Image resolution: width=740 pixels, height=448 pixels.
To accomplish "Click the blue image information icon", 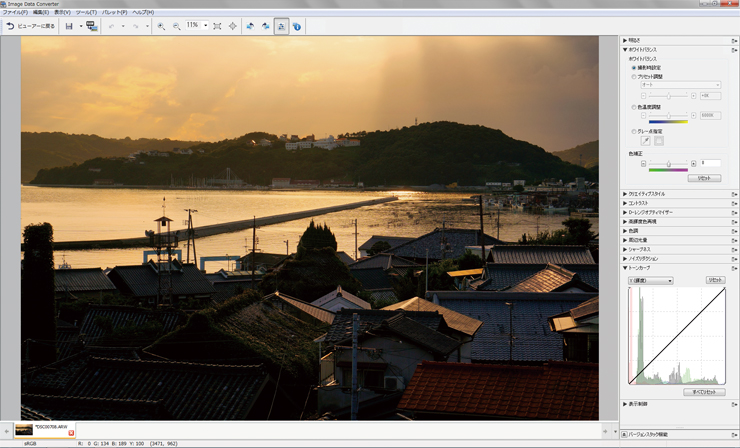I will click(x=297, y=26).
